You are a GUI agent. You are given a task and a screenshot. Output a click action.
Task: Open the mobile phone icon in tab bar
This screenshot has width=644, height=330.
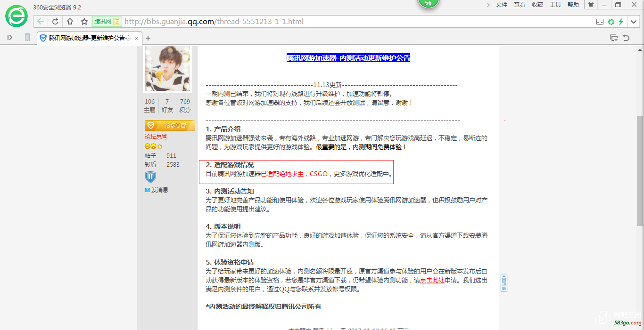27,38
